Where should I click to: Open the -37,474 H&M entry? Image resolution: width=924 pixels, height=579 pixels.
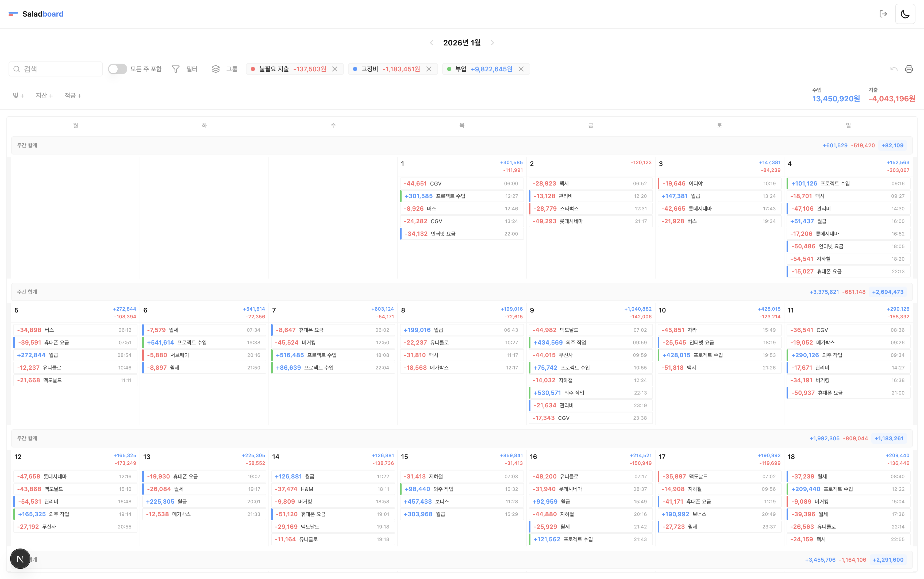pyautogui.click(x=333, y=489)
